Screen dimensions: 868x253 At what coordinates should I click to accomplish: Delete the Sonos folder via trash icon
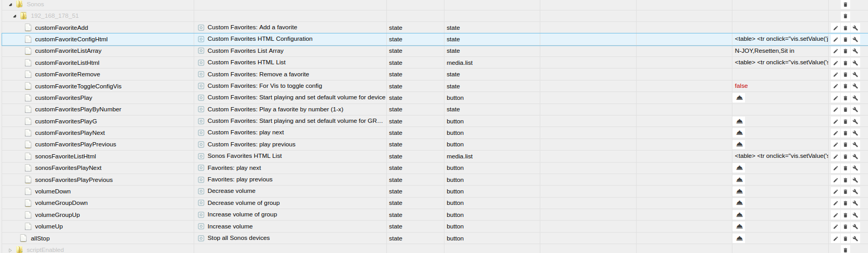[x=845, y=4]
